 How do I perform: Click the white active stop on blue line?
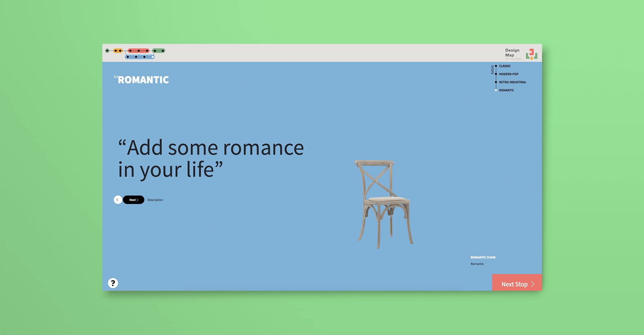click(x=153, y=57)
